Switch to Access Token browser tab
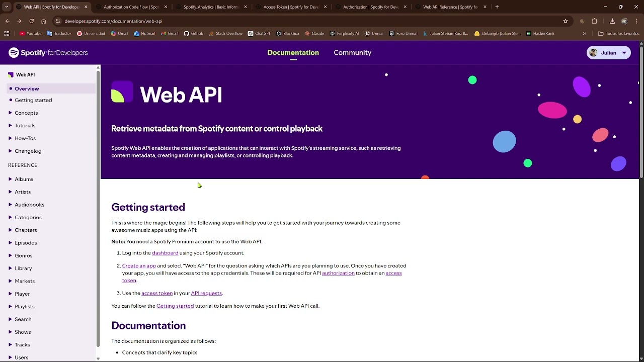 coord(291,7)
